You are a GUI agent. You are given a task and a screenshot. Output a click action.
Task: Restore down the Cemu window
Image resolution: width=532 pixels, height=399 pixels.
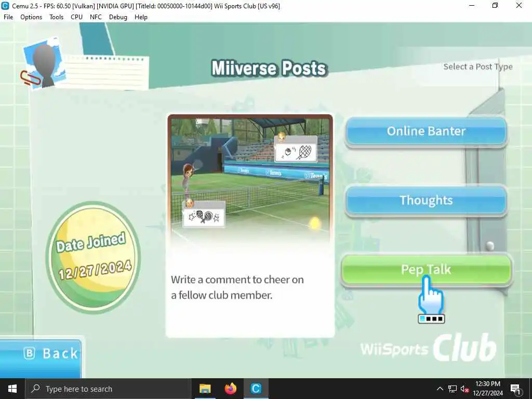tap(495, 5)
